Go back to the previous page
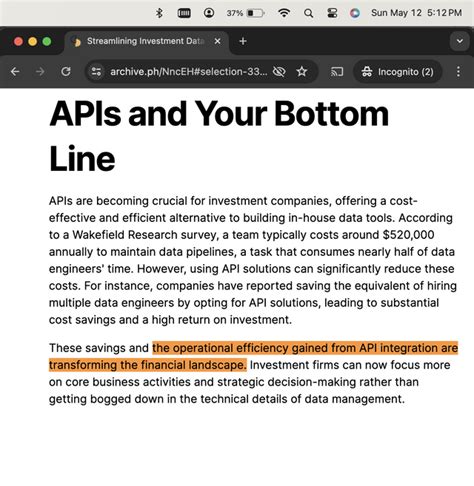Screen dimensions: 474x486 coord(15,71)
